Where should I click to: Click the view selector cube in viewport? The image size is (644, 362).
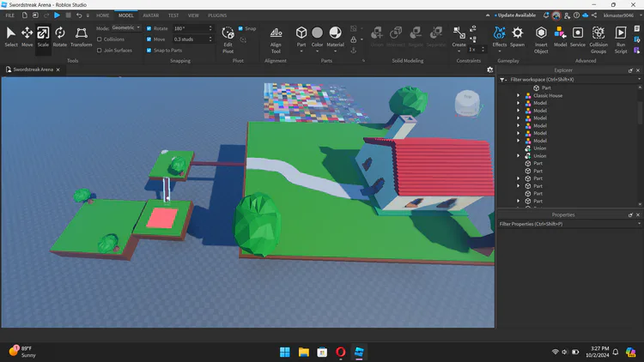pyautogui.click(x=467, y=103)
